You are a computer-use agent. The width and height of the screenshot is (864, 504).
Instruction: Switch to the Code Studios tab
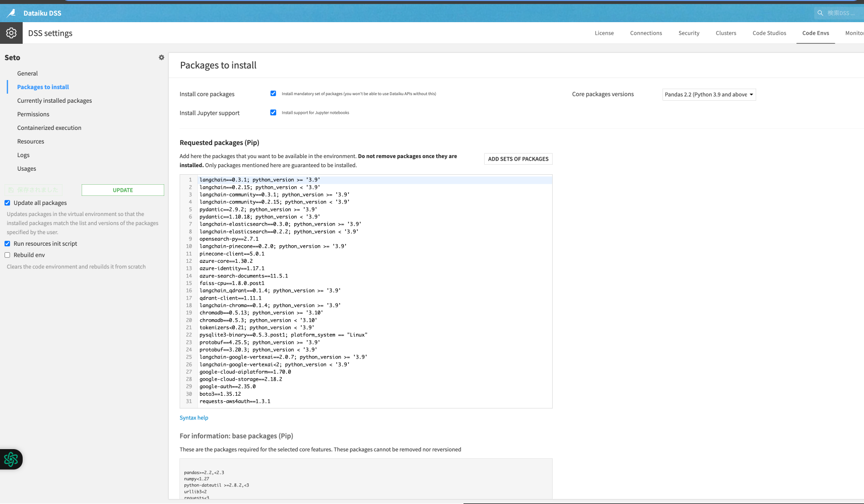(769, 33)
